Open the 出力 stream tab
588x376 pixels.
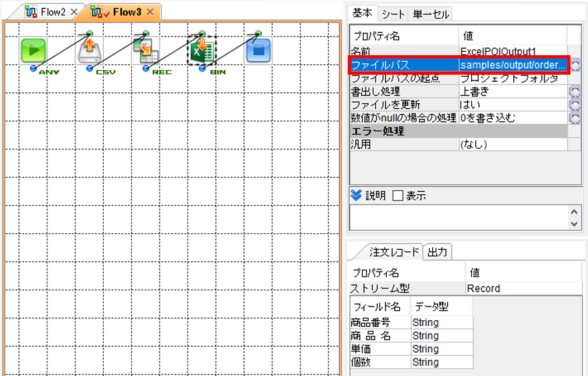437,252
